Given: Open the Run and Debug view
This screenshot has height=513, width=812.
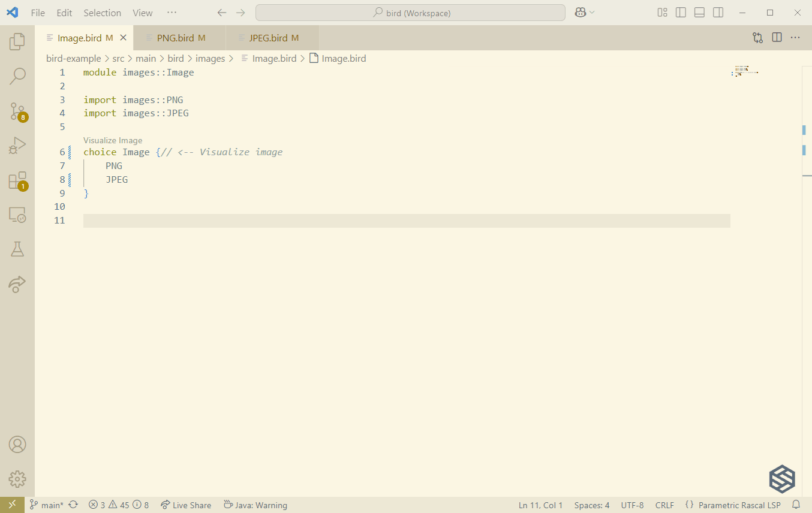Looking at the screenshot, I should (x=17, y=146).
